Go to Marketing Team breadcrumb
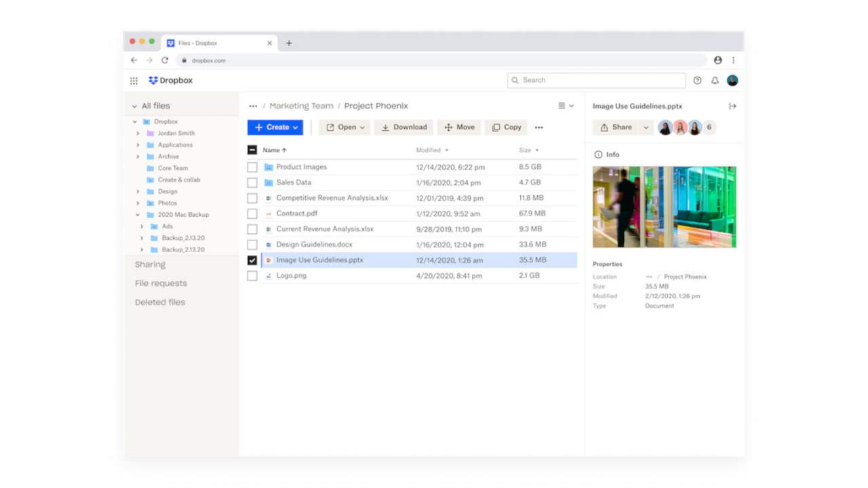The width and height of the screenshot is (868, 488). pos(301,106)
